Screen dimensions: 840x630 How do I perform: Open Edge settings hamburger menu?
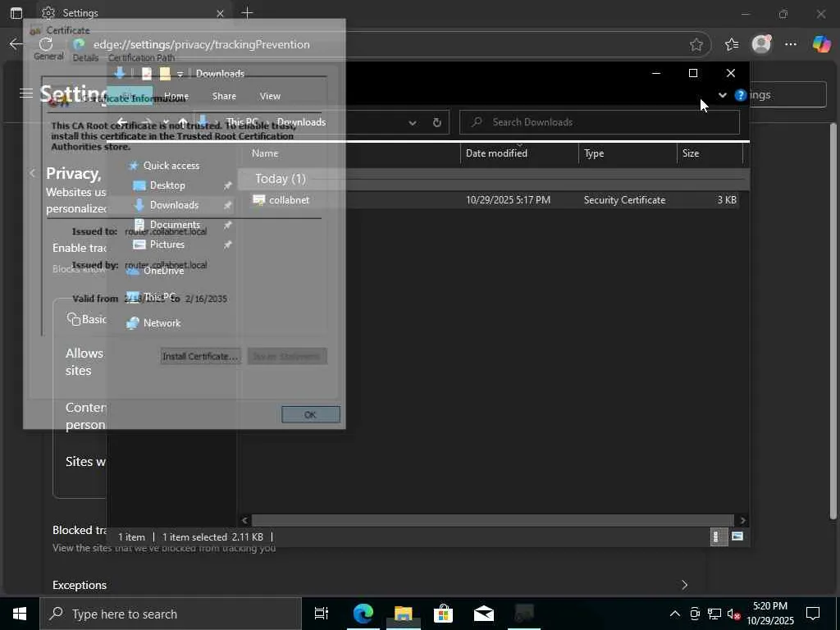click(x=25, y=94)
